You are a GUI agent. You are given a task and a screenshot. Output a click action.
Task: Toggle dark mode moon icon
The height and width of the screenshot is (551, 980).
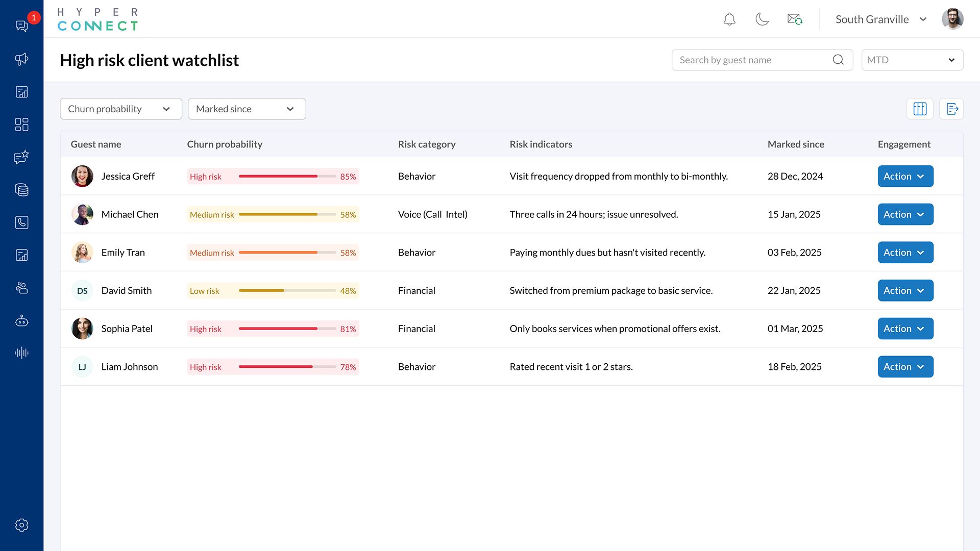762,19
